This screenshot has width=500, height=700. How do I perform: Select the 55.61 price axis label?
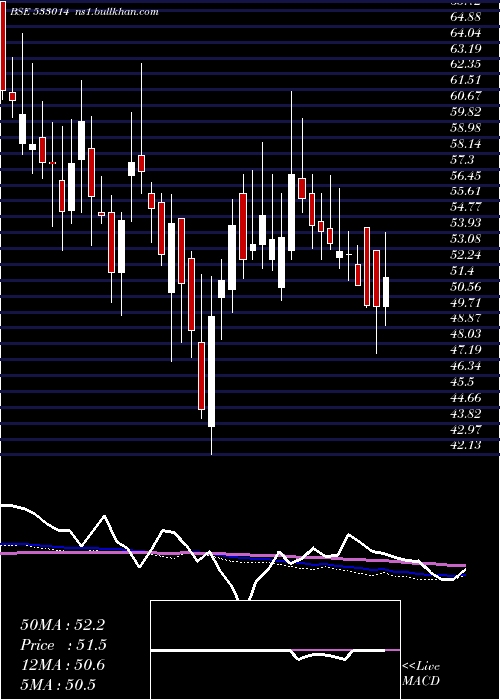[x=466, y=192]
